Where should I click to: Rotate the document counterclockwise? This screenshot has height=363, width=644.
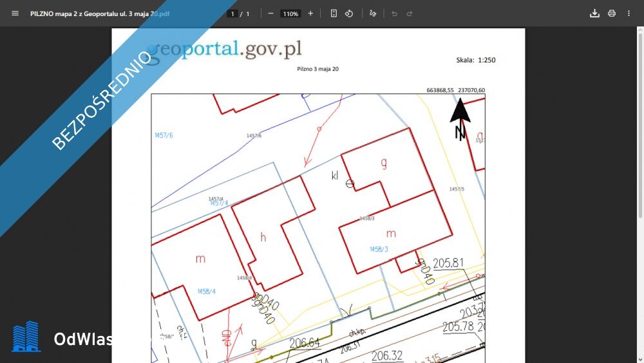pos(349,14)
